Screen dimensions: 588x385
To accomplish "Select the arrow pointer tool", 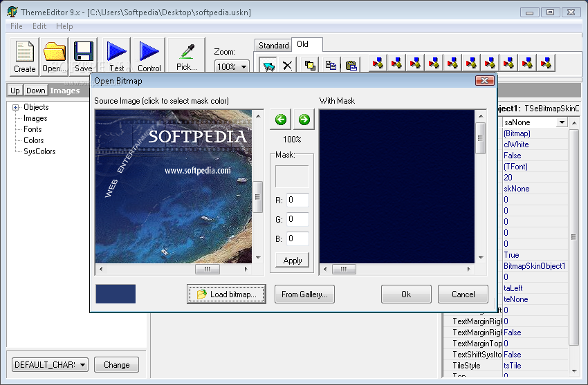I will click(x=268, y=66).
